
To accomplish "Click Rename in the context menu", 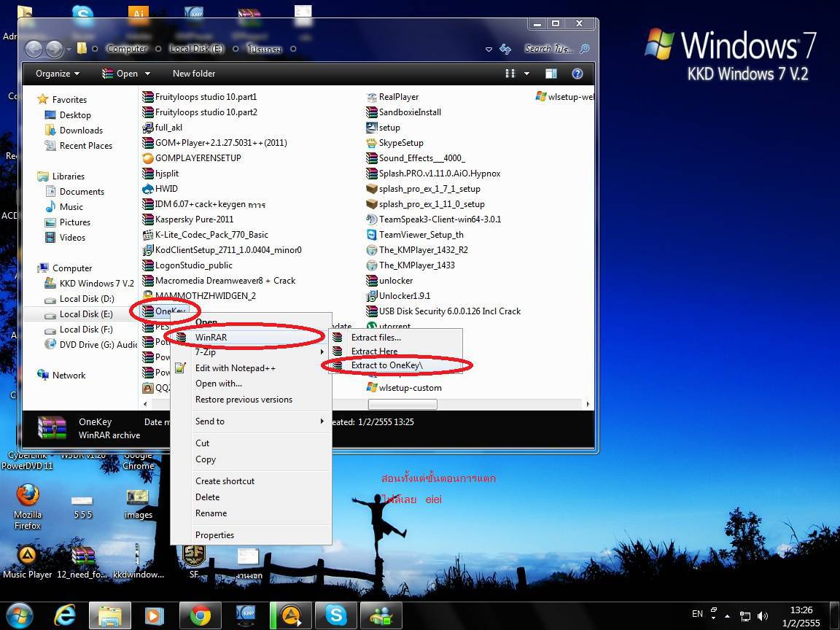I will [x=251, y=513].
